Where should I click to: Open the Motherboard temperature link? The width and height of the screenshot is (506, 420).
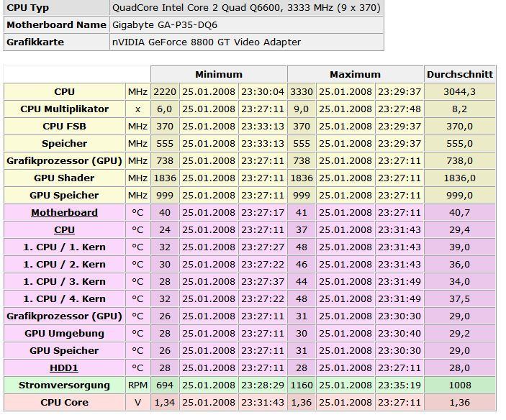coord(64,212)
